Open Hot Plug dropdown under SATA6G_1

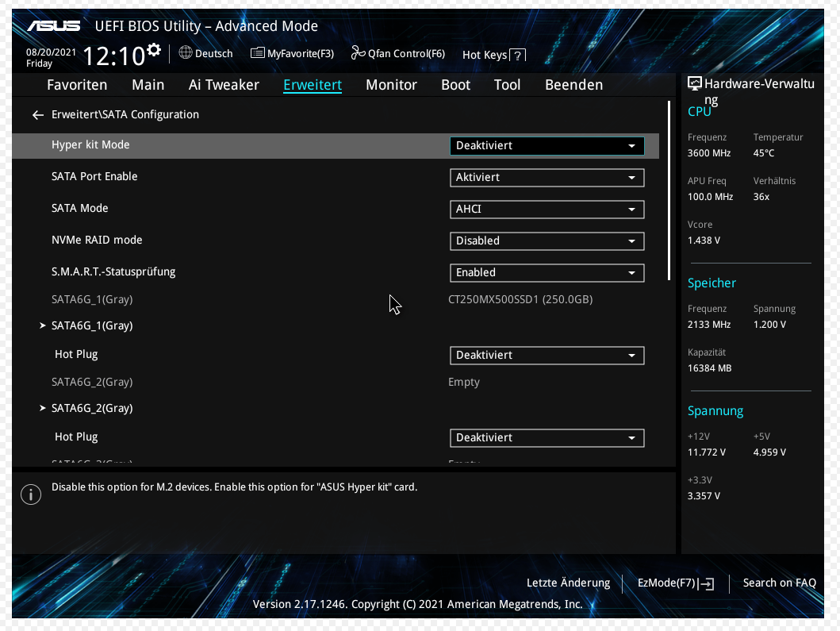point(547,355)
